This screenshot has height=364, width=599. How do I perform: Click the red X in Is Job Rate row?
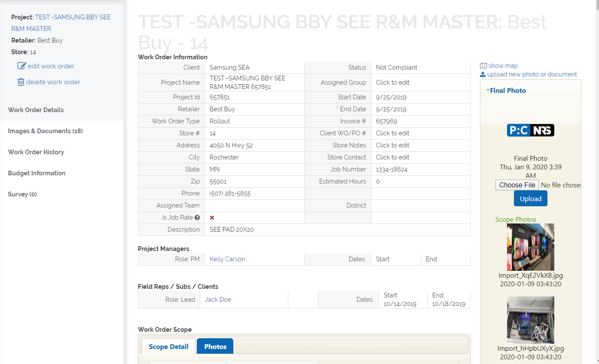click(x=212, y=217)
